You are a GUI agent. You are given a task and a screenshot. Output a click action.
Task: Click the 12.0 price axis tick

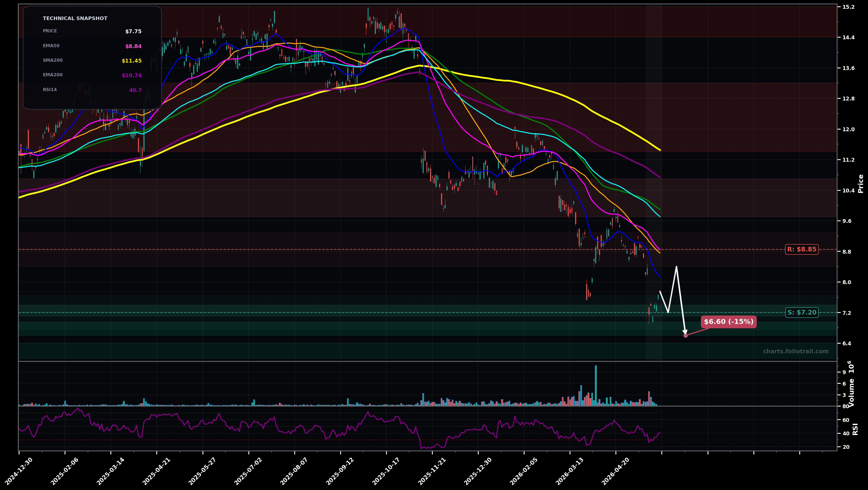[x=848, y=129]
